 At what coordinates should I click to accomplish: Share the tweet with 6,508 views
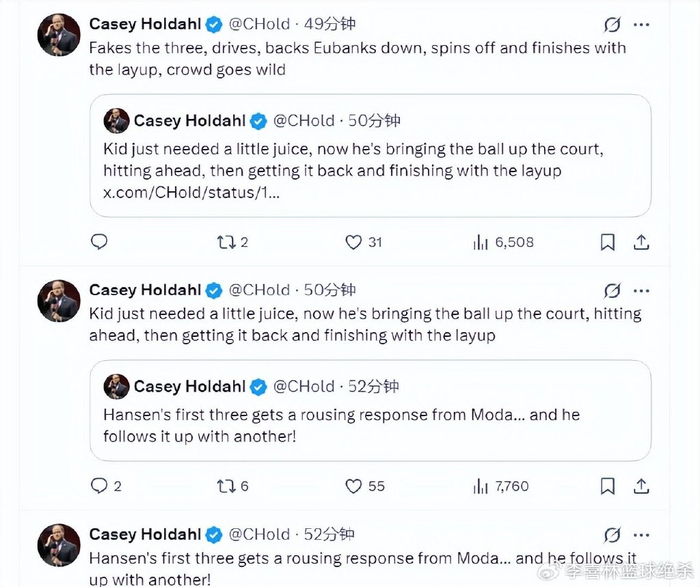(642, 242)
